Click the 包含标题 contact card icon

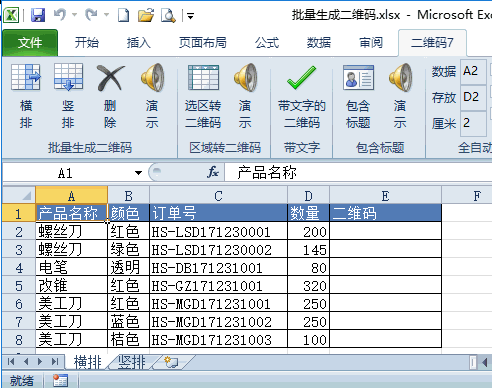coord(358,77)
